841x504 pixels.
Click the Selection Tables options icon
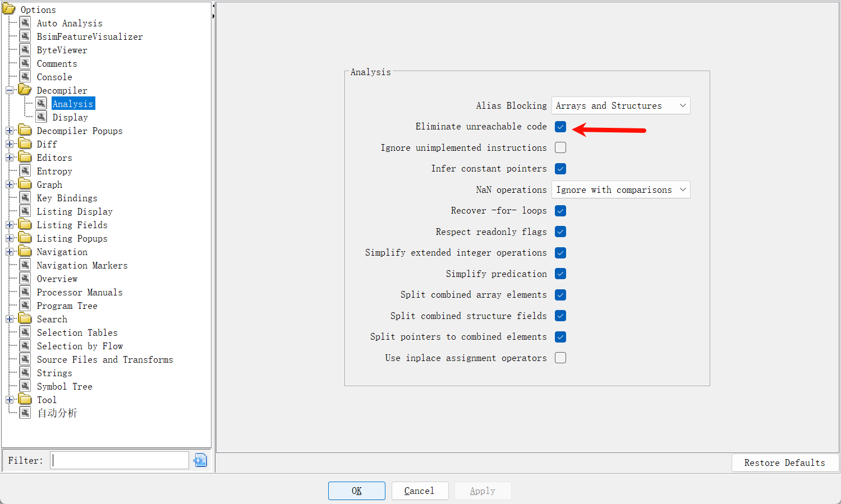tap(25, 332)
